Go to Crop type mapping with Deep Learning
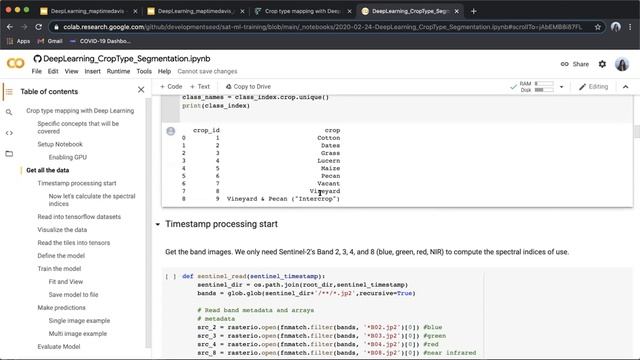This screenshot has width=640, height=360. point(80,111)
